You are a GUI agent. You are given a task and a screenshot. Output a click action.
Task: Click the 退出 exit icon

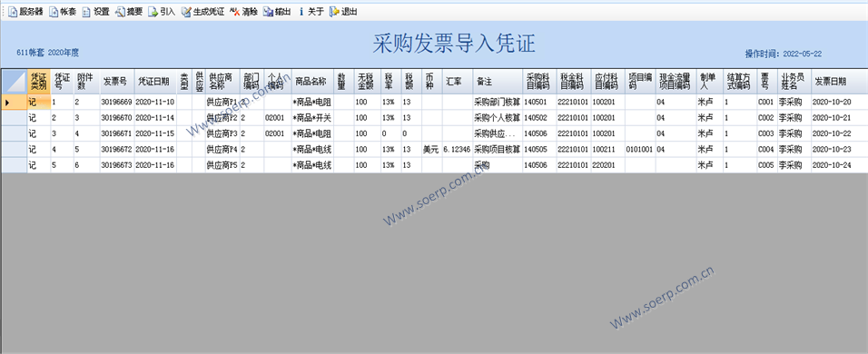[x=334, y=12]
